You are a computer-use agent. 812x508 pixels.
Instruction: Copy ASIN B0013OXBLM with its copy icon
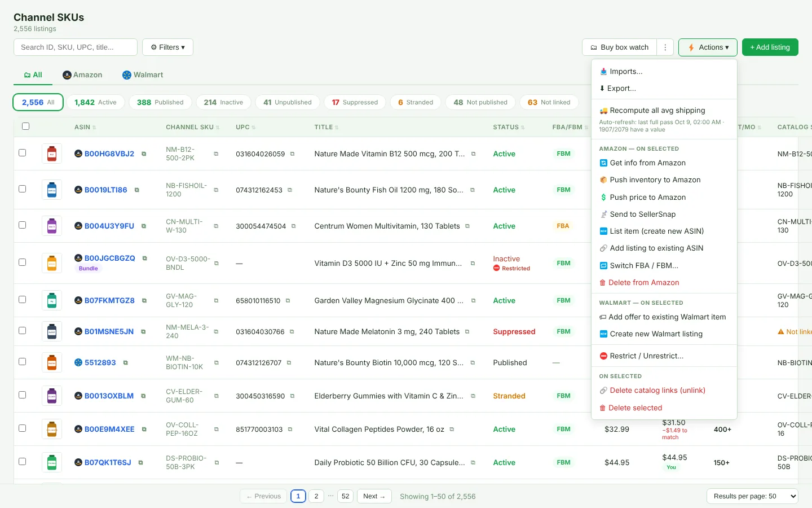tap(143, 396)
